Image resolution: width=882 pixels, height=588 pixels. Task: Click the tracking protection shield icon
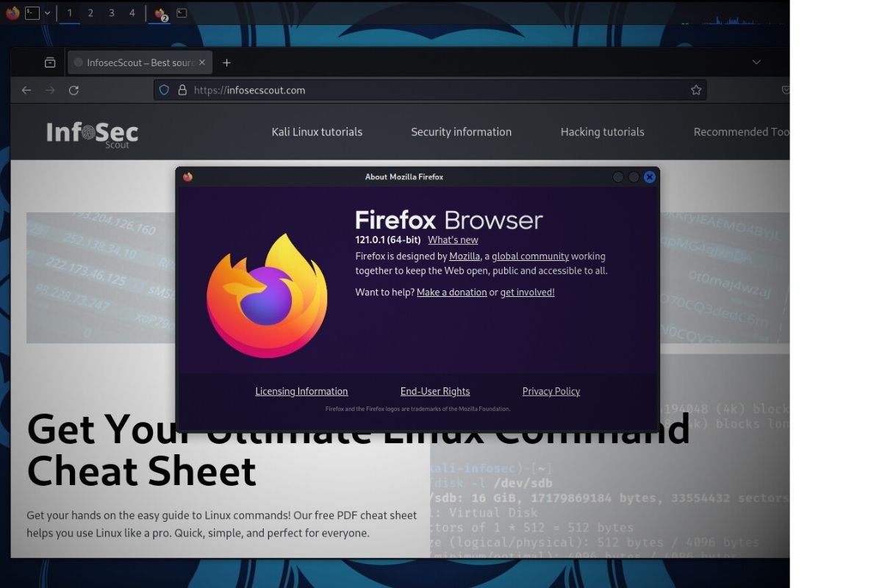(165, 90)
